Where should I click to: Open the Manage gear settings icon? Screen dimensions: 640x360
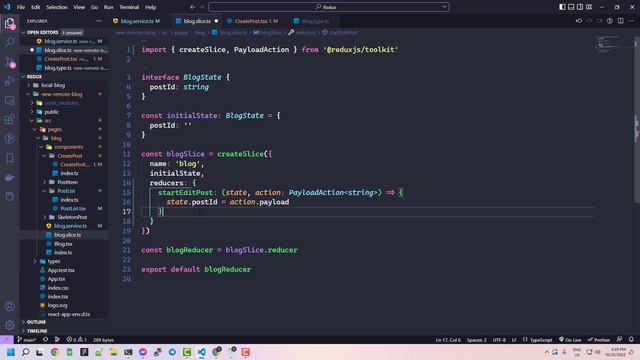click(x=9, y=325)
